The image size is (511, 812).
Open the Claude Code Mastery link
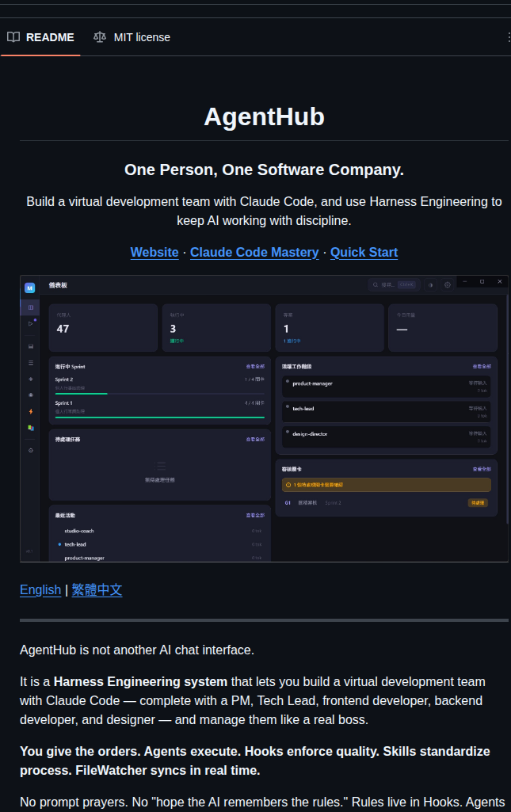pyautogui.click(x=254, y=252)
